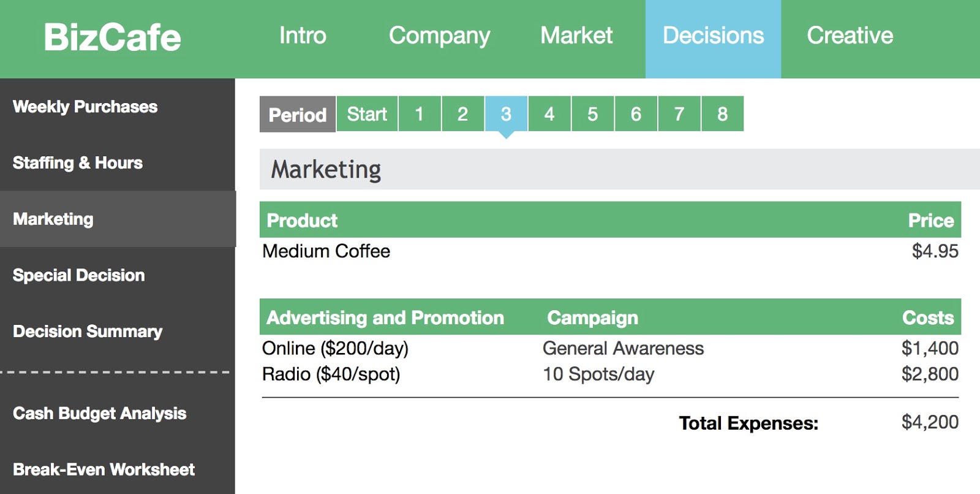Switch to period 1
Screen dimensions: 980x494
point(419,114)
